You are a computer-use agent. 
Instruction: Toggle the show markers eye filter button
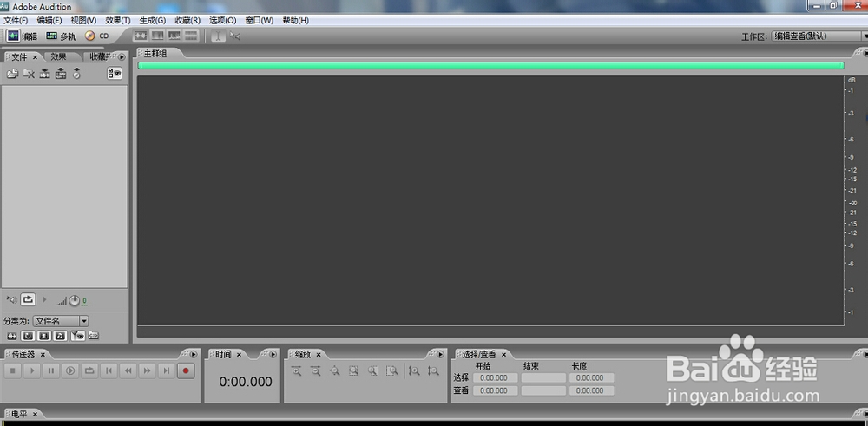[x=77, y=336]
